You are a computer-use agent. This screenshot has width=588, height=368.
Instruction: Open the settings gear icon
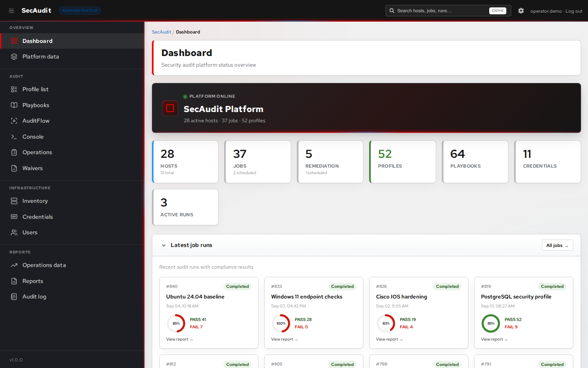[521, 11]
